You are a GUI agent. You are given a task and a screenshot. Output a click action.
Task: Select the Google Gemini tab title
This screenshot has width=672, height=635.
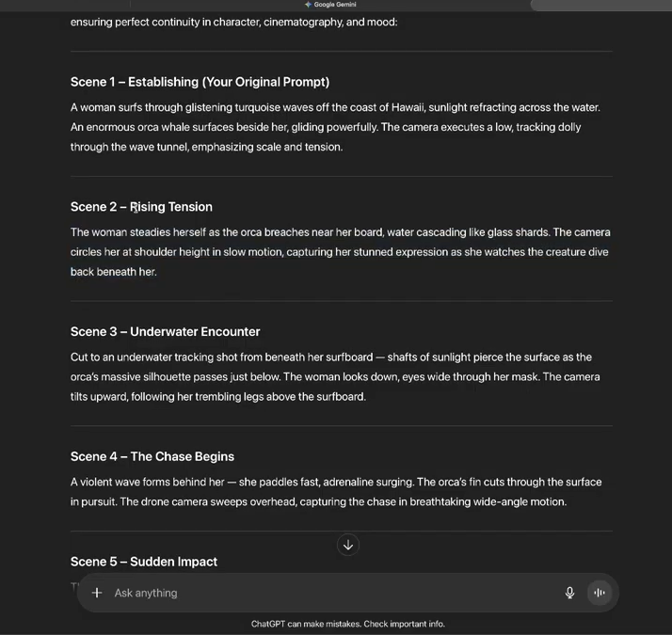(x=335, y=5)
